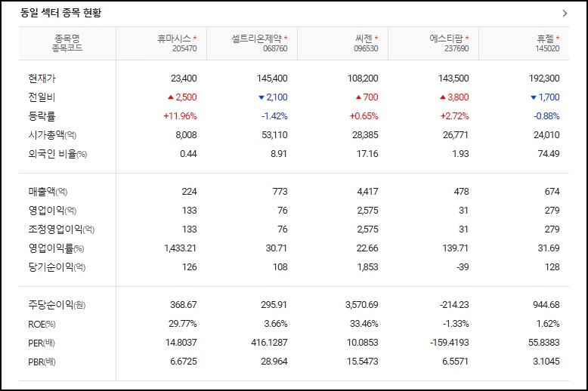
Task: Click market cap value 28,385
Action: pos(365,135)
